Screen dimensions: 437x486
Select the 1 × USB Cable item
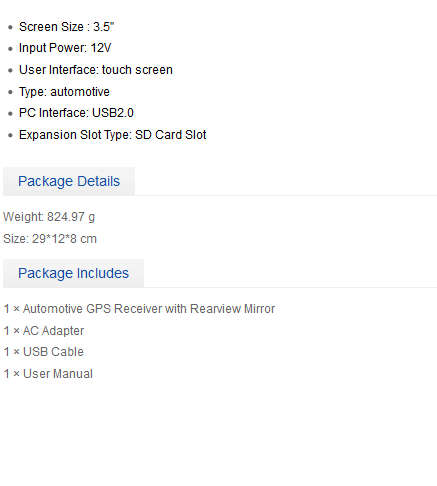coord(44,352)
